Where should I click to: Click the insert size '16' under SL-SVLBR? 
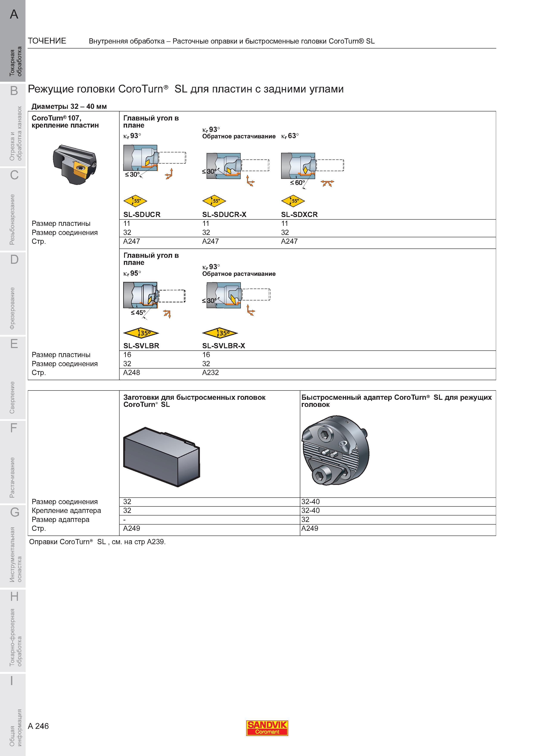pos(127,355)
